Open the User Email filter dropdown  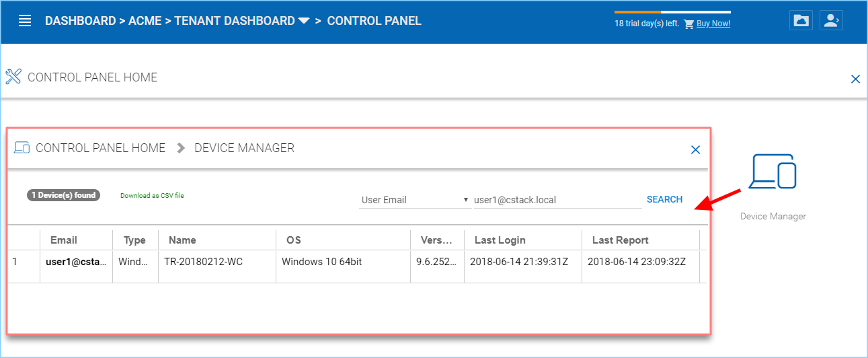tap(415, 200)
